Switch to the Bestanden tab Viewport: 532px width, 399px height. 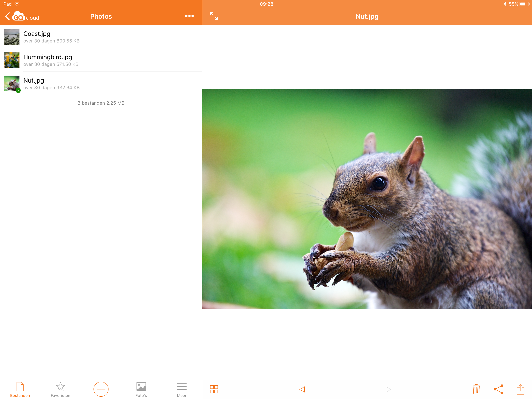pyautogui.click(x=20, y=390)
